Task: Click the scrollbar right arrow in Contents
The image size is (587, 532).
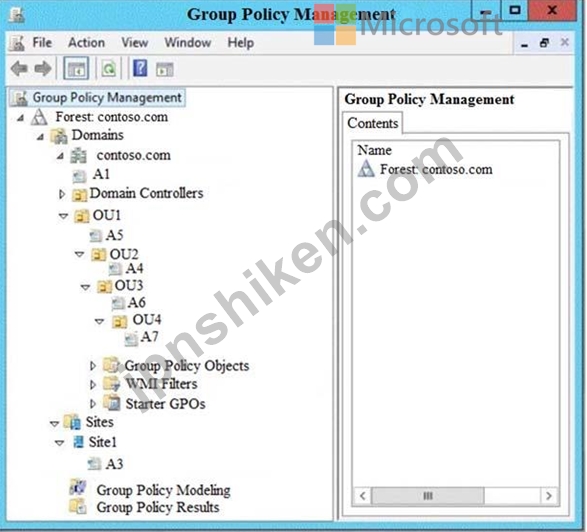Action: pos(549,496)
